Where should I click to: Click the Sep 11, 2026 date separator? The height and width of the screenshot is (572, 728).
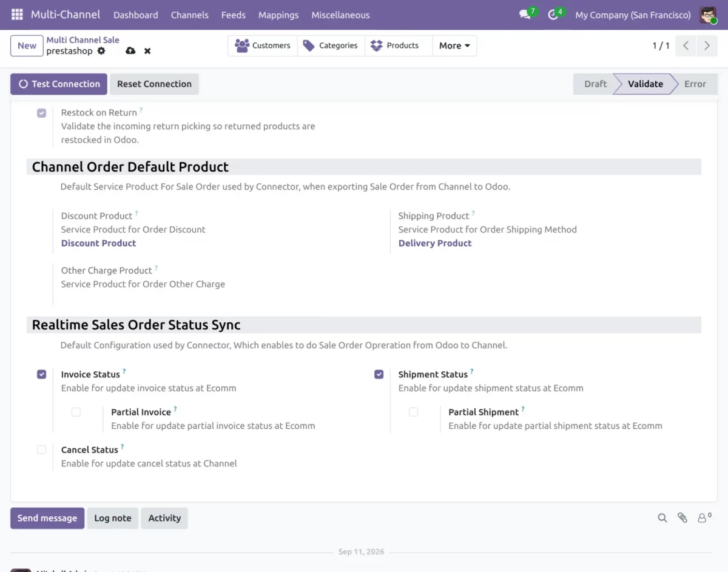(x=362, y=552)
